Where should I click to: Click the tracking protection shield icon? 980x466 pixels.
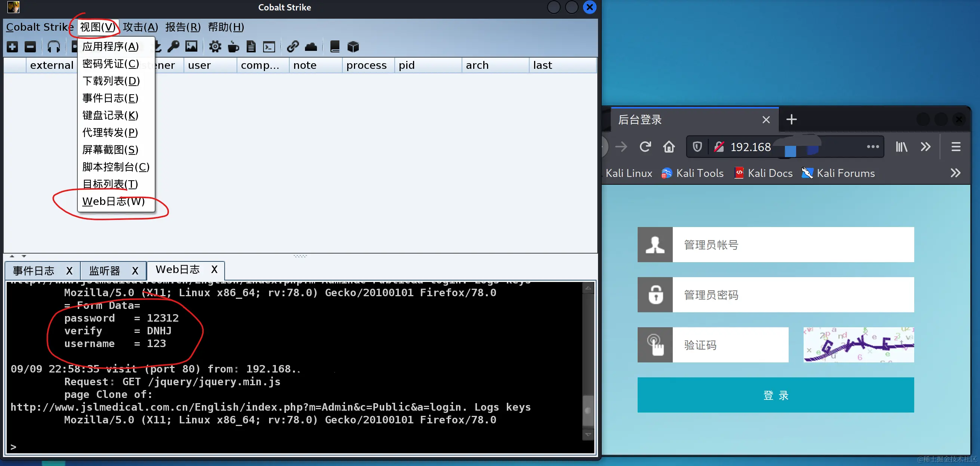[x=697, y=147]
